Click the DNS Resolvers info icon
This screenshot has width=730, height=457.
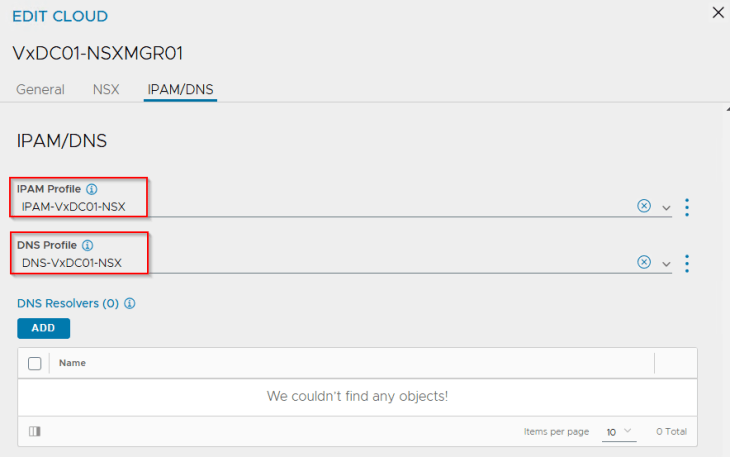129,303
